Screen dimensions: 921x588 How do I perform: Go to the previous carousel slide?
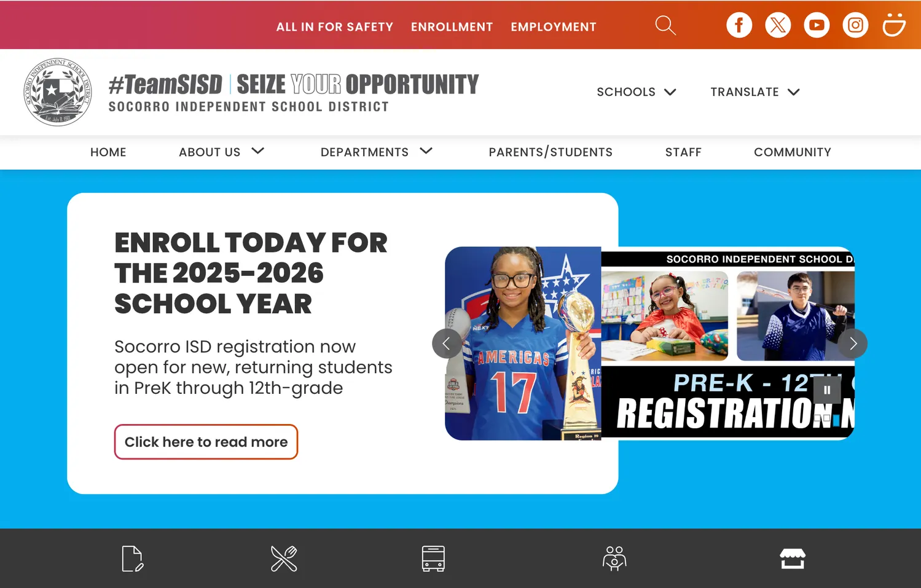[447, 343]
